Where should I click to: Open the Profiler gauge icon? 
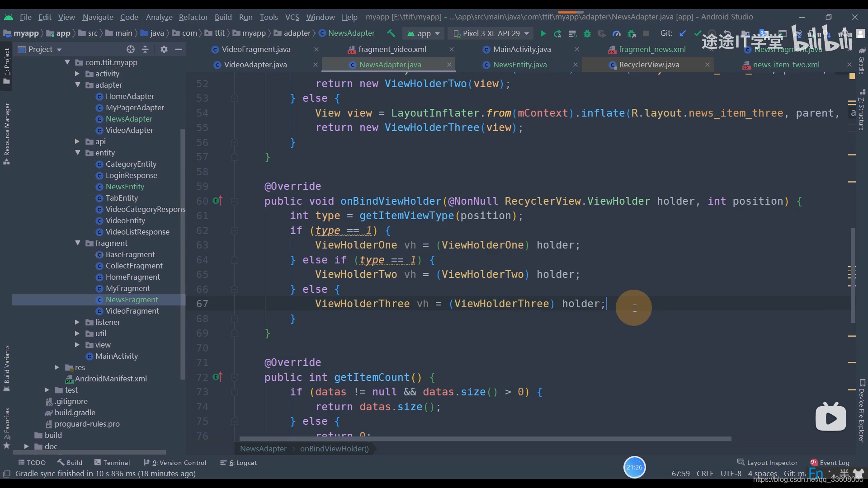pos(617,33)
